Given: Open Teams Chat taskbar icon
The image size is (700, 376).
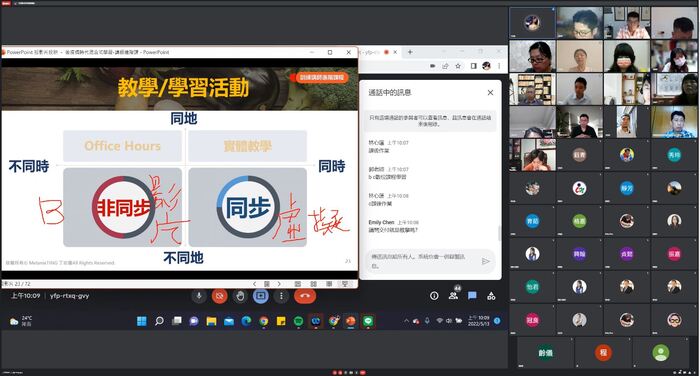Looking at the screenshot, I should click(194, 321).
